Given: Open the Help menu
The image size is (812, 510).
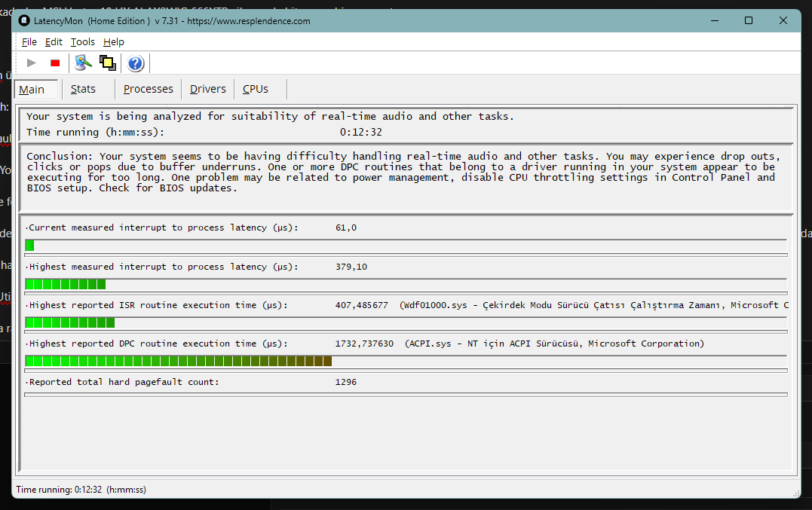Looking at the screenshot, I should [x=113, y=42].
